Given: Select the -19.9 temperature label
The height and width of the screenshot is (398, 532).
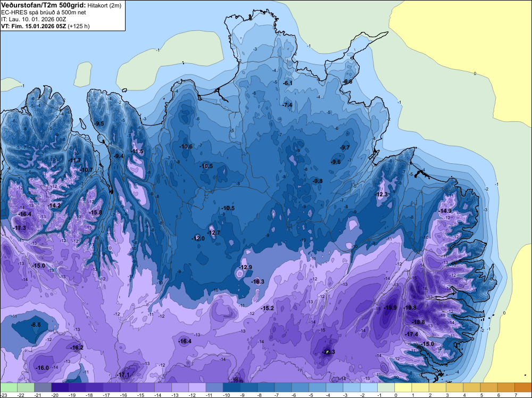Looking at the screenshot, I should coord(390,308).
